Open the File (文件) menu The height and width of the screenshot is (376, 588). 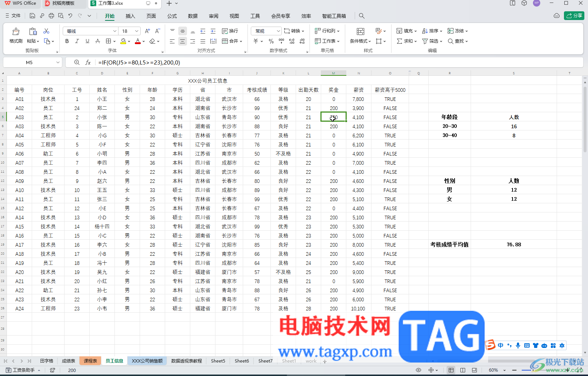(x=13, y=16)
